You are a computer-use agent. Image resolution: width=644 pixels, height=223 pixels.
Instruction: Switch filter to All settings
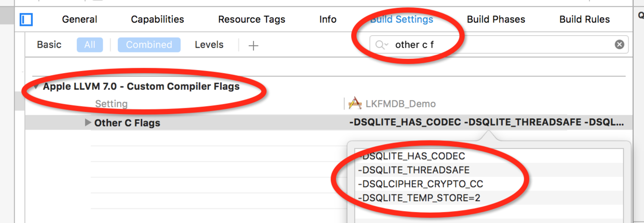pos(90,45)
